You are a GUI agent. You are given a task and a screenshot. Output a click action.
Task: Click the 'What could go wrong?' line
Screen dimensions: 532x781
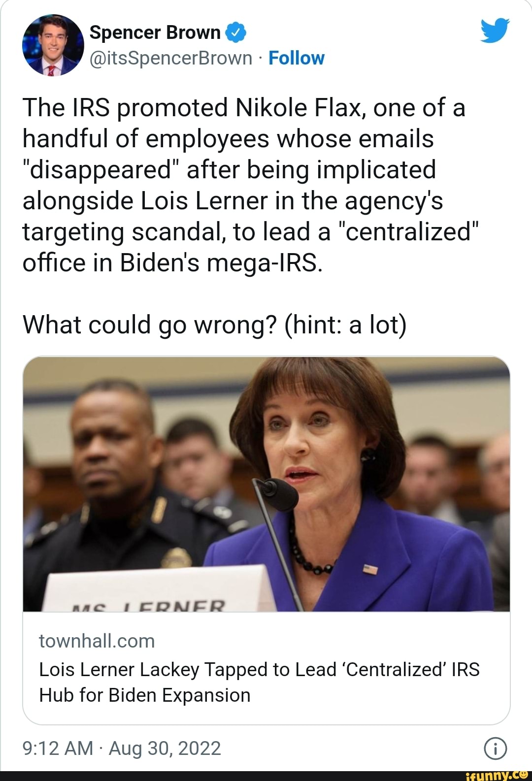215,325
